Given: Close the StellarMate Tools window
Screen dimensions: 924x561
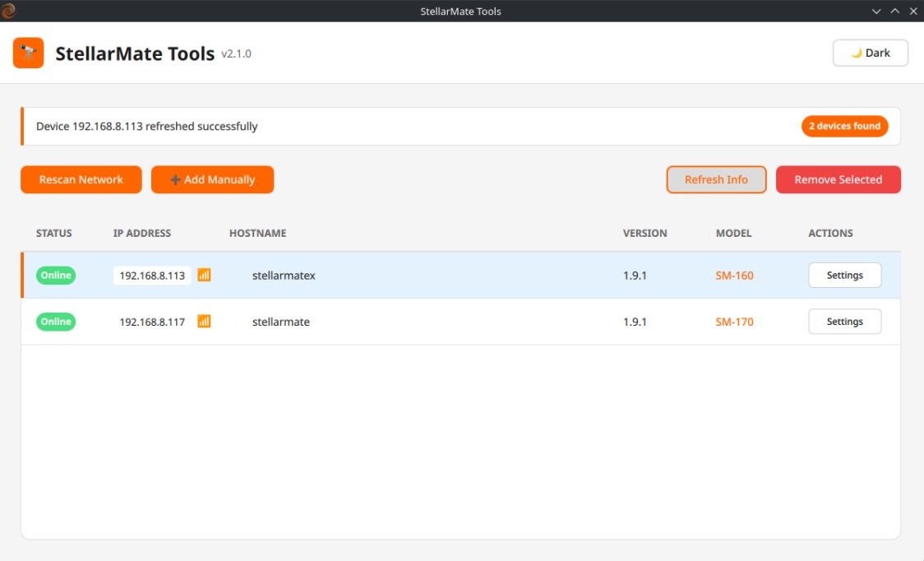Looking at the screenshot, I should (913, 12).
